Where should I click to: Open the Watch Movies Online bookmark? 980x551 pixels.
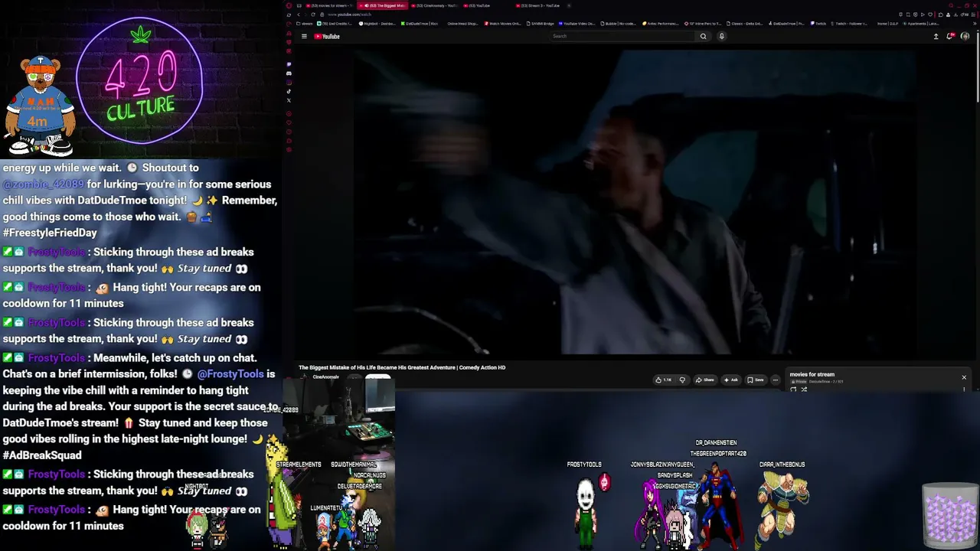coord(504,24)
